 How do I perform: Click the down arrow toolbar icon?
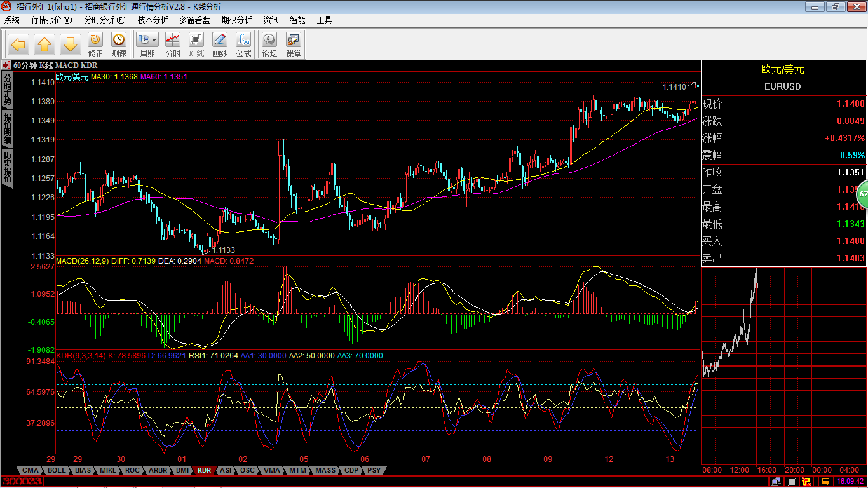(x=71, y=44)
